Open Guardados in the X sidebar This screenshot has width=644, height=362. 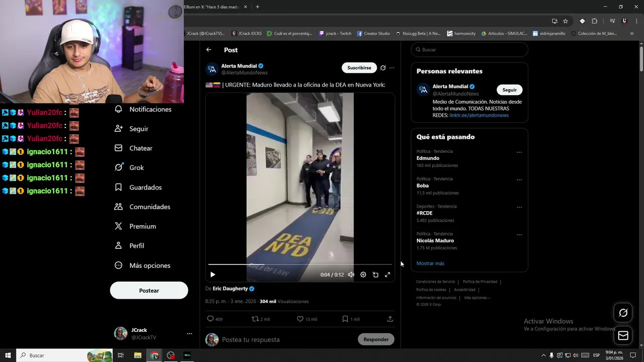point(138,187)
